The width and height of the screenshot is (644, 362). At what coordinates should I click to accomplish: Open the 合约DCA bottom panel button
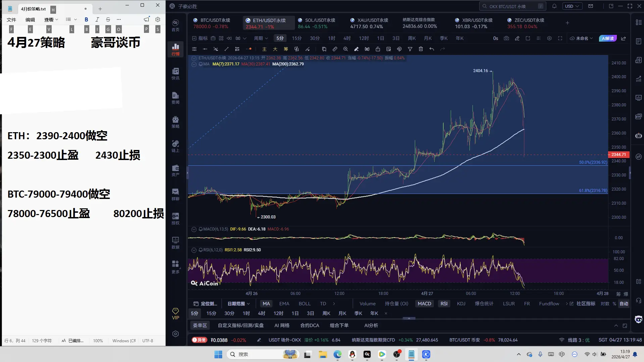(310, 325)
